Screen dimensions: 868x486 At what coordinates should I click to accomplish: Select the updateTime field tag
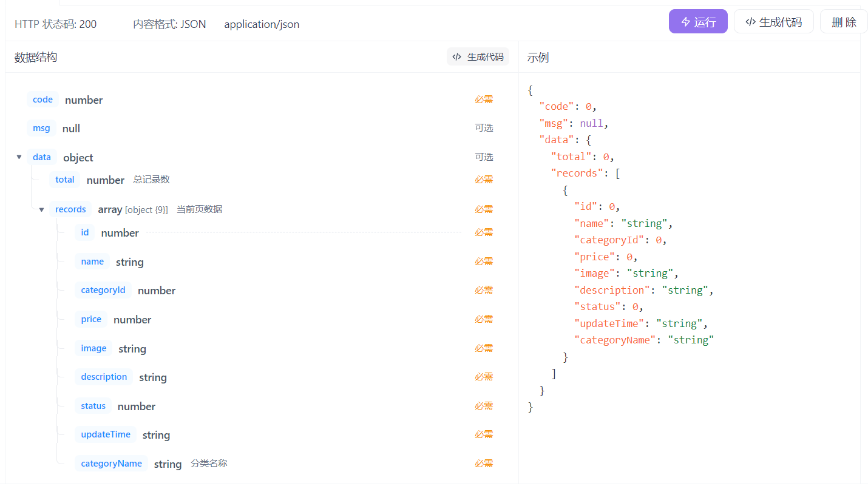106,434
